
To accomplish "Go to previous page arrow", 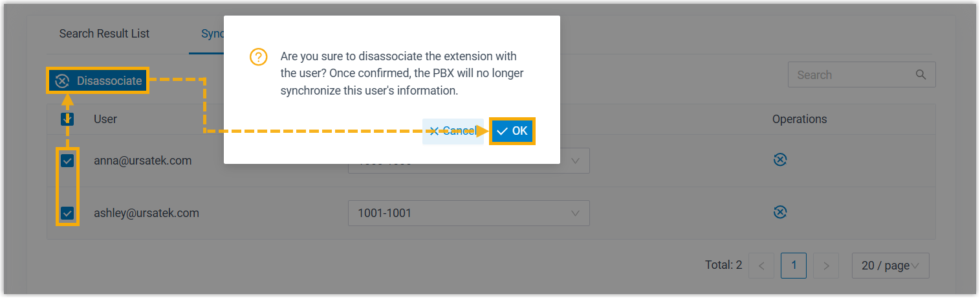I will pyautogui.click(x=761, y=266).
